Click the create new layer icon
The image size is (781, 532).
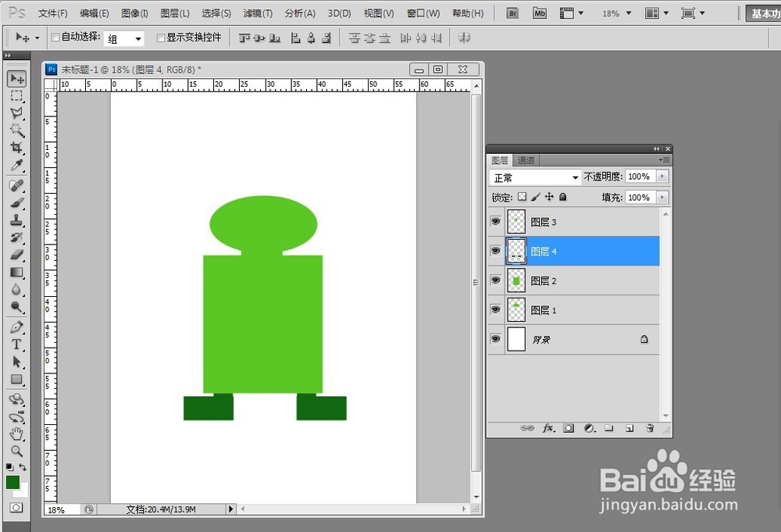tap(629, 428)
